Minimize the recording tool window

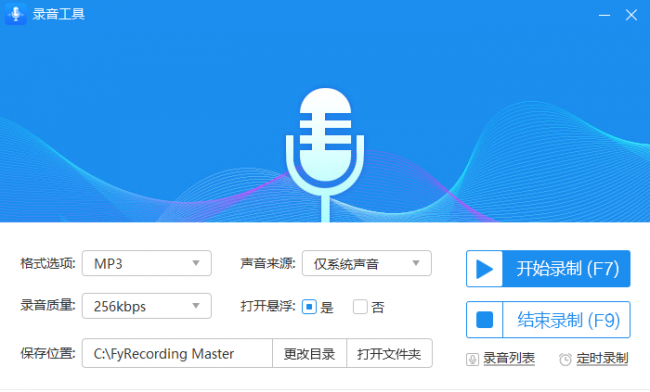(604, 15)
